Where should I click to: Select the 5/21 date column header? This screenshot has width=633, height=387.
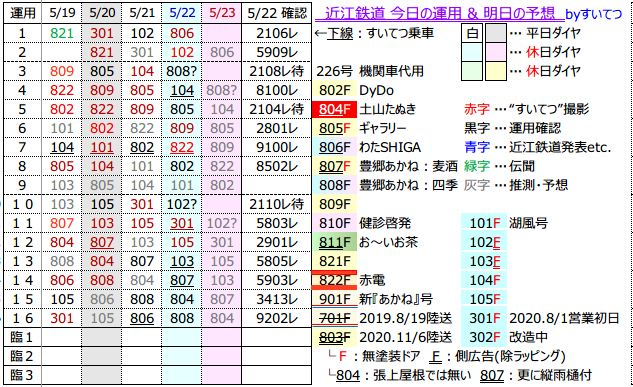pyautogui.click(x=142, y=13)
